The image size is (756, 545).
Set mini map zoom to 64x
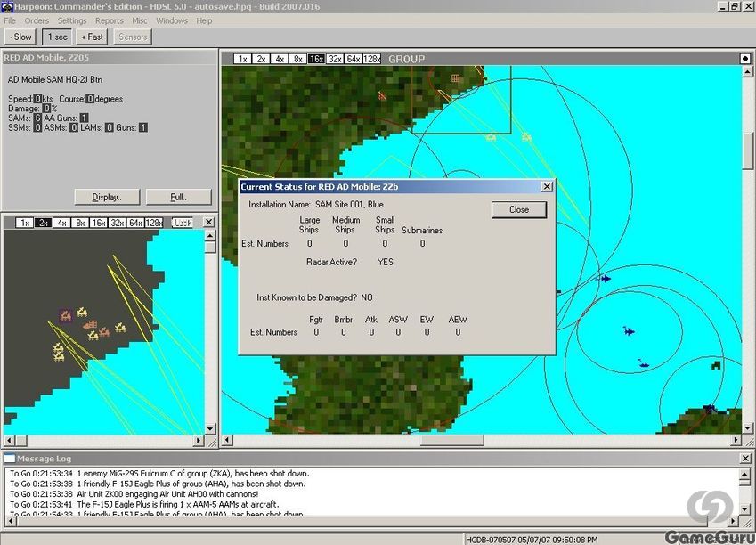pos(135,223)
